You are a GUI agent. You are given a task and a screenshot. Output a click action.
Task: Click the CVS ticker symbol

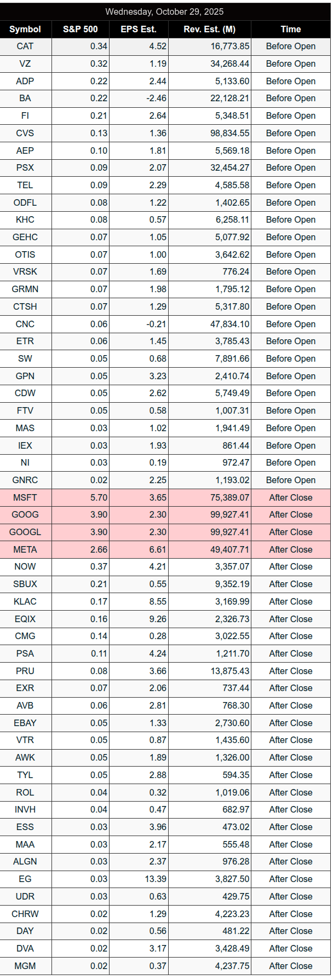click(x=25, y=133)
